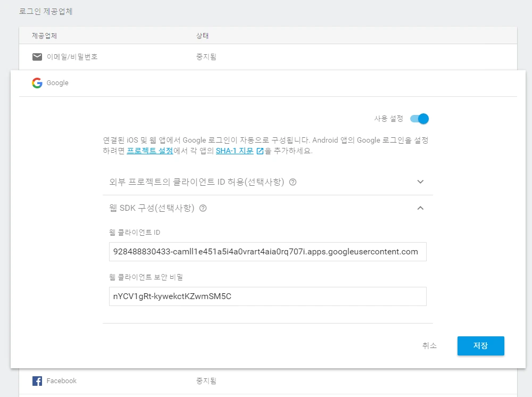
Task: Click the email envelope icon
Action: [37, 56]
